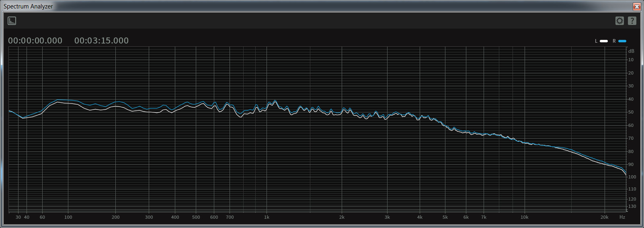Open the settings gear
This screenshot has height=228, width=644.
point(619,21)
